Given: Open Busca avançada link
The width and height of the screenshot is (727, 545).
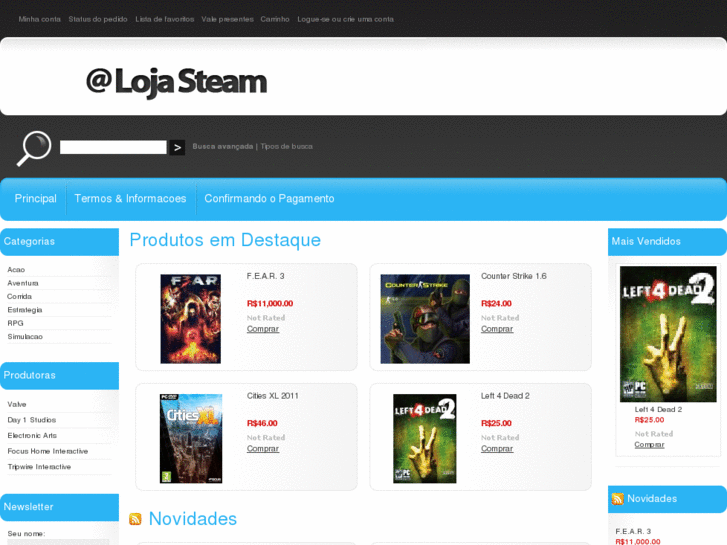Looking at the screenshot, I should [223, 146].
